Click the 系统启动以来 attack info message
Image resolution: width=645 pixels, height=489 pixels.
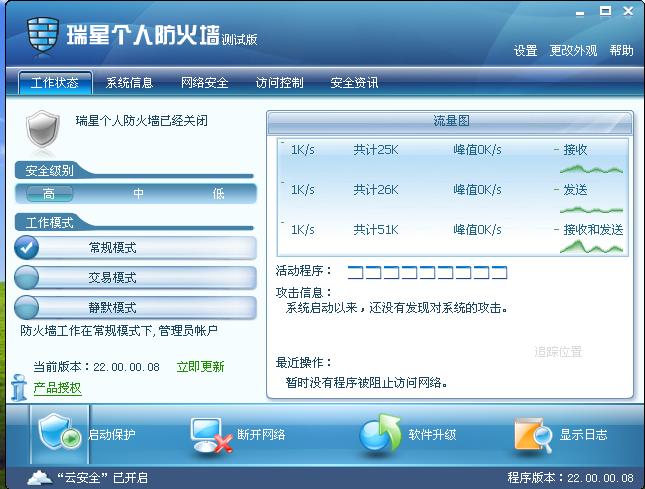point(397,307)
